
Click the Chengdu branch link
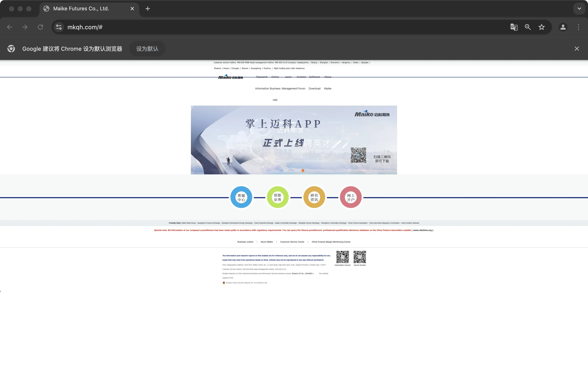[235, 68]
